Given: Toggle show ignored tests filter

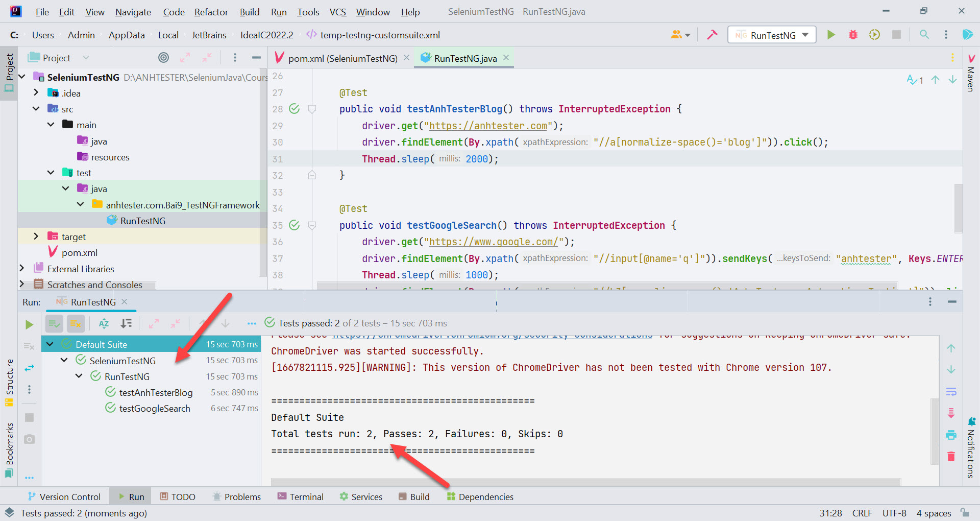Looking at the screenshot, I should [76, 323].
